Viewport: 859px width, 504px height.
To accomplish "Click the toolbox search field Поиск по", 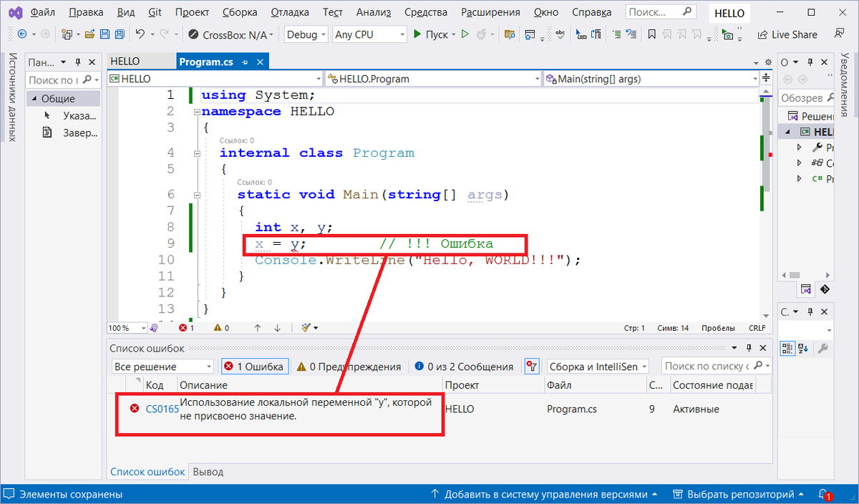I will [x=63, y=80].
